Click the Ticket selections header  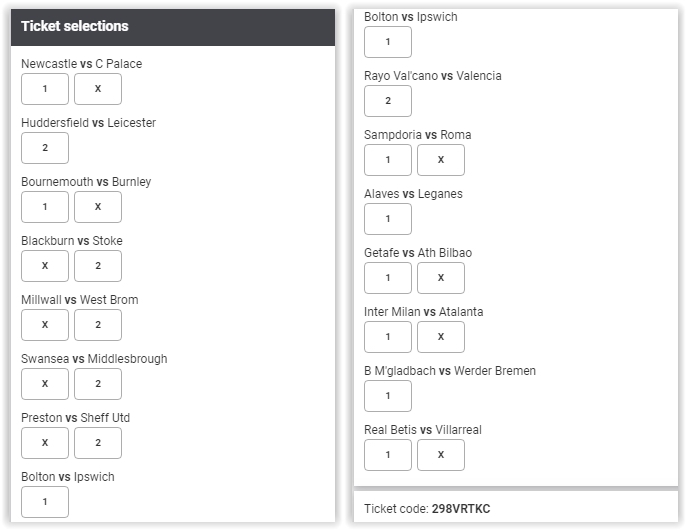point(173,27)
